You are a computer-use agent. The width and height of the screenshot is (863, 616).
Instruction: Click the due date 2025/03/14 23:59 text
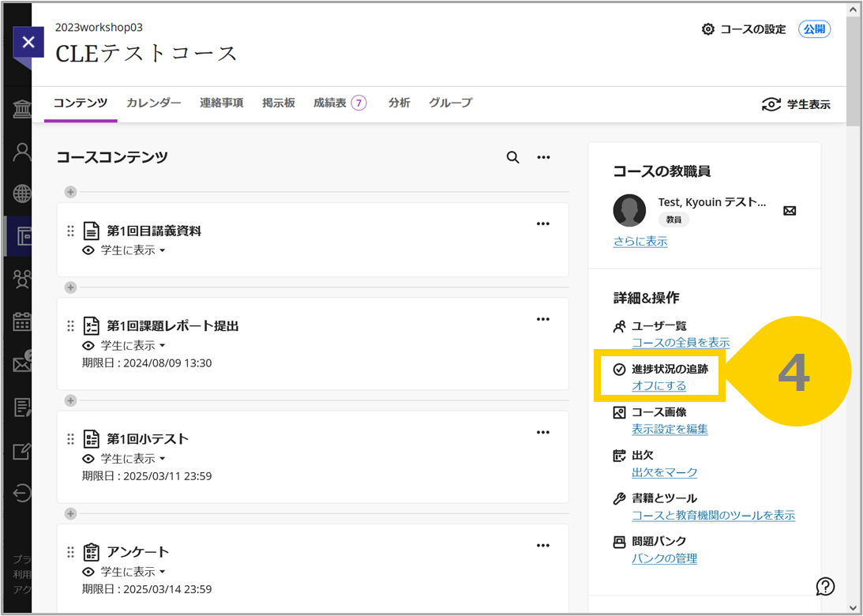[167, 589]
